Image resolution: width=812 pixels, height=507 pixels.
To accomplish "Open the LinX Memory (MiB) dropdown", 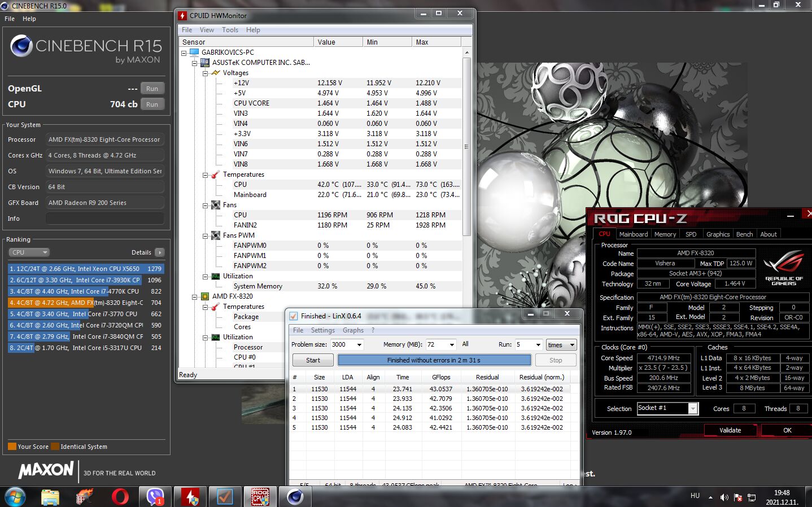I will [x=452, y=344].
